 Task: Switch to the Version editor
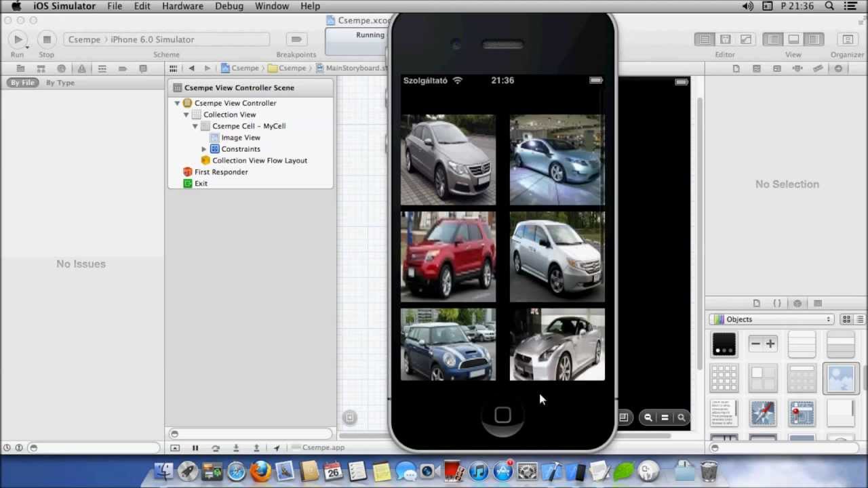pyautogui.click(x=745, y=39)
